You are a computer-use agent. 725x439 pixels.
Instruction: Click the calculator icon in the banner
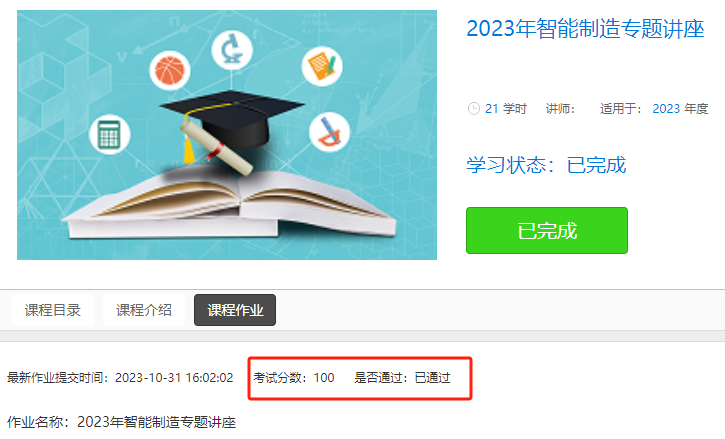(110, 134)
